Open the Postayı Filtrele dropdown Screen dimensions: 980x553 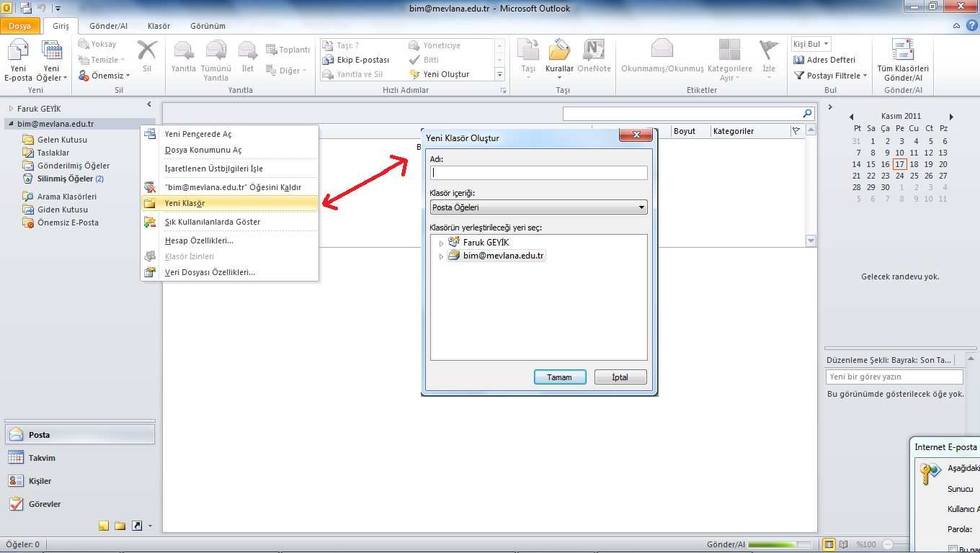(x=830, y=76)
